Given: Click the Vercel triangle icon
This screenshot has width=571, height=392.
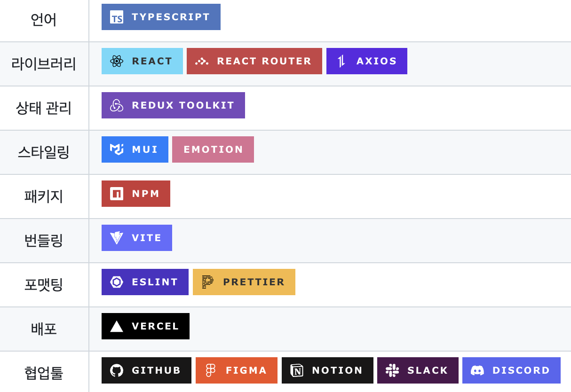Looking at the screenshot, I should coord(117,326).
